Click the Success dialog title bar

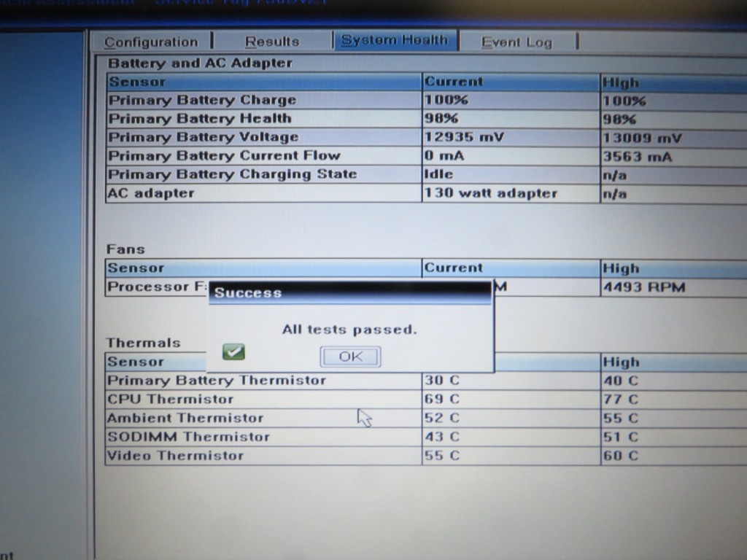click(x=350, y=293)
